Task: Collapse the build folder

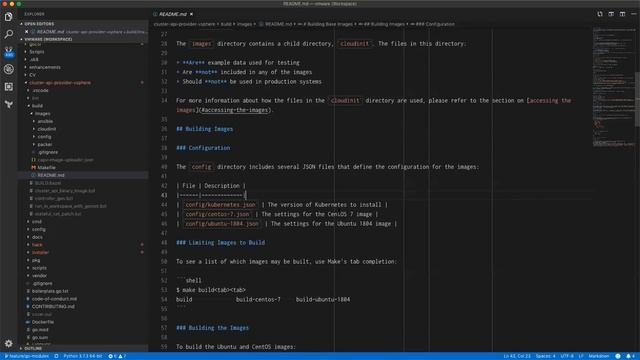Action: [37, 106]
